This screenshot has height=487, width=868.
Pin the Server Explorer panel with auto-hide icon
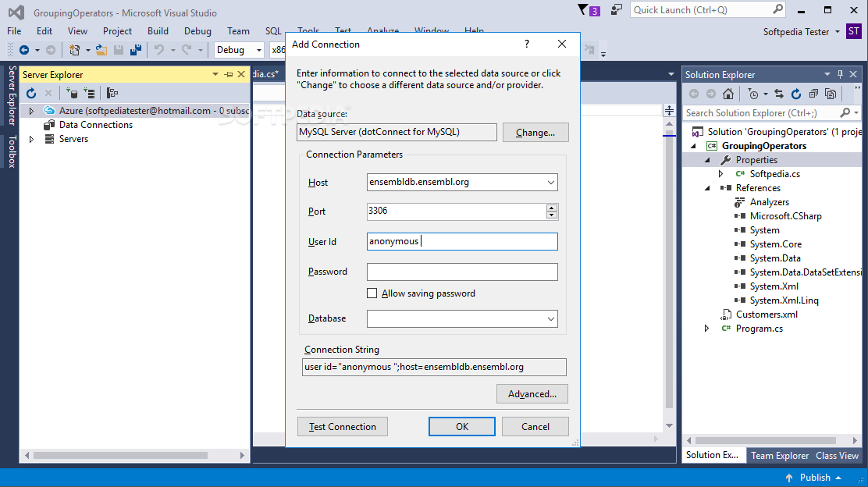[x=229, y=74]
